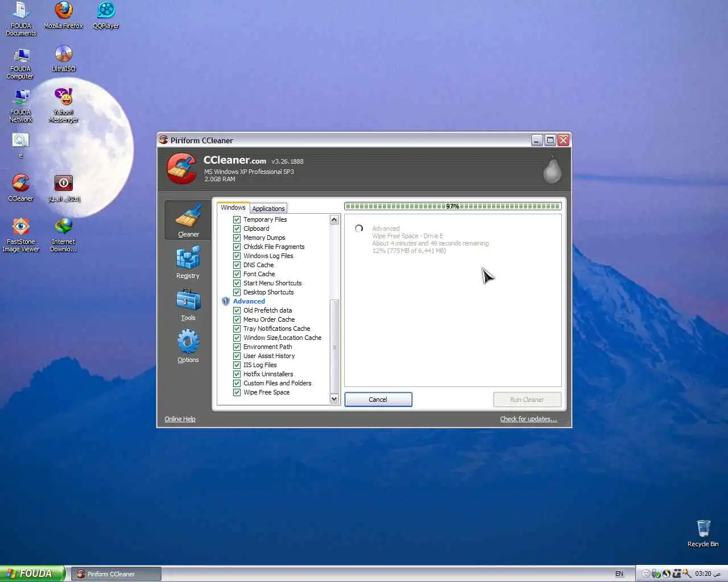Click the Piriform pear icon
728x582 pixels.
(x=552, y=170)
